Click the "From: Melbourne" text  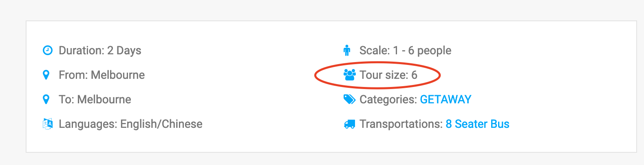(101, 75)
